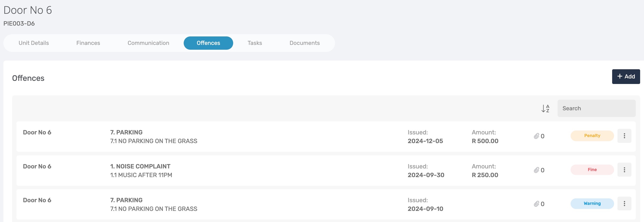Click the Door No 6 page heading

click(x=28, y=10)
